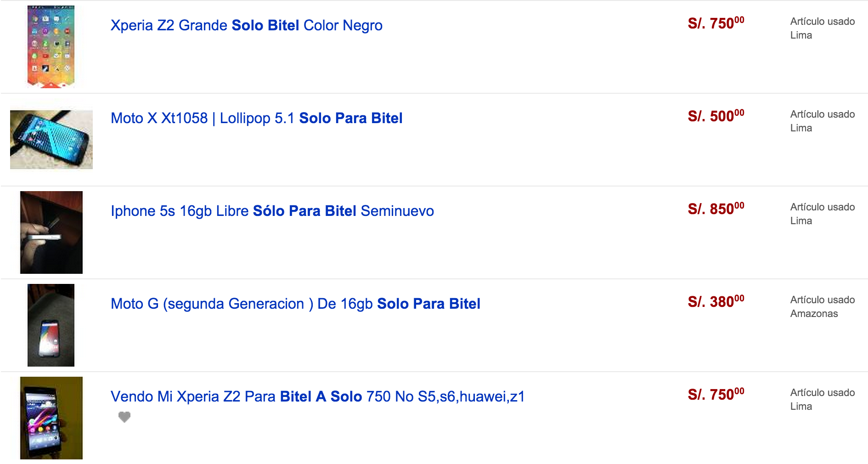Click the Moto X Xt1058 phone thumbnail
868x464 pixels.
pyautogui.click(x=51, y=139)
